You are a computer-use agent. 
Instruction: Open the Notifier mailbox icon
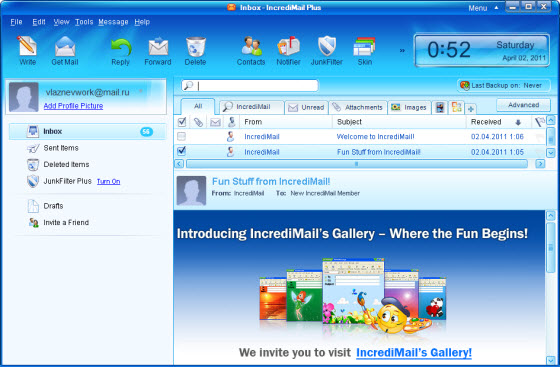[x=288, y=46]
